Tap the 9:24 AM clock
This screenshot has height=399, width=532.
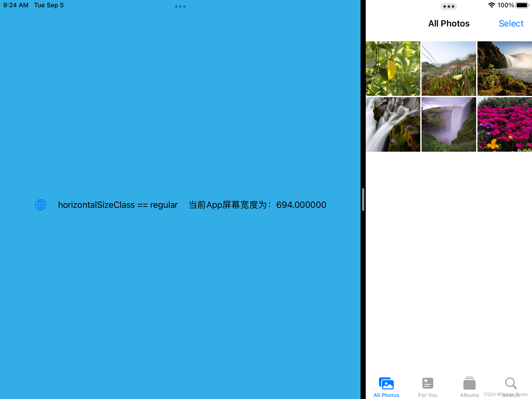[16, 5]
